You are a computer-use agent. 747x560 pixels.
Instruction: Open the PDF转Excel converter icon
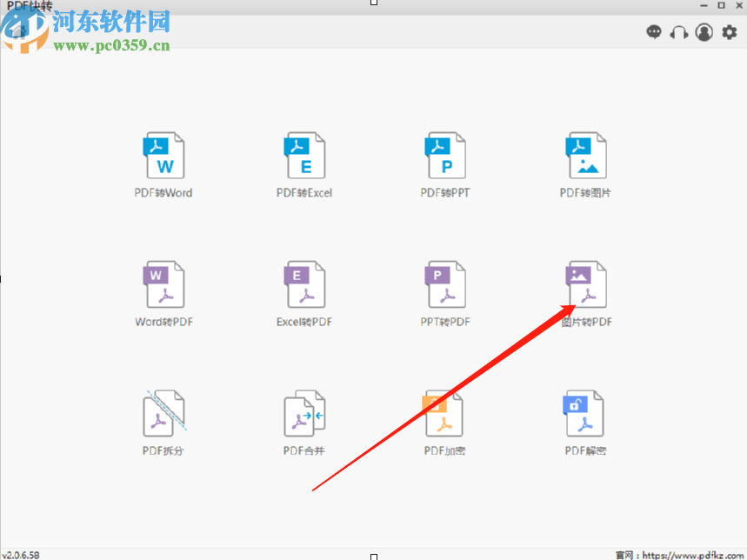point(304,156)
